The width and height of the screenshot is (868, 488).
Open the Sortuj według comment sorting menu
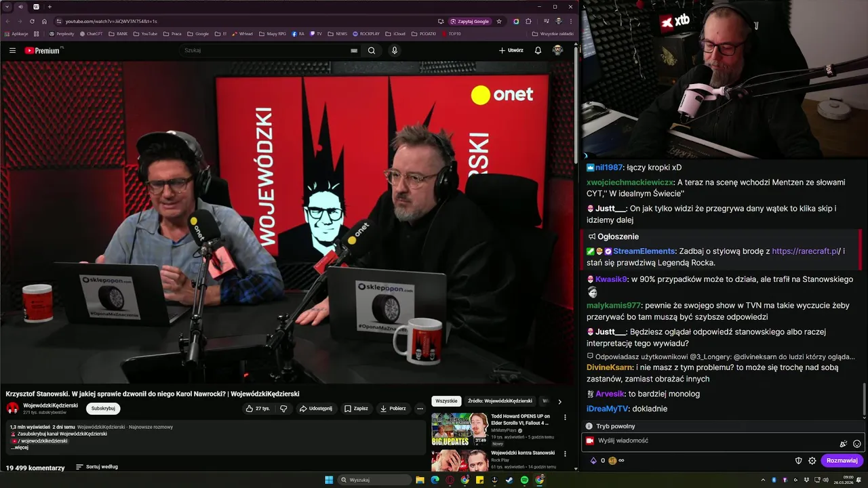tap(97, 467)
